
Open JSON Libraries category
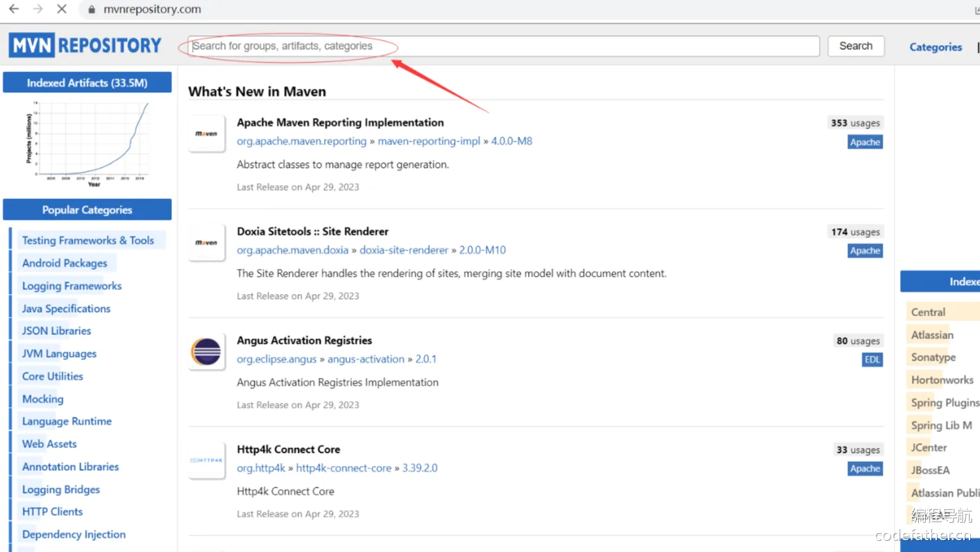pyautogui.click(x=56, y=331)
